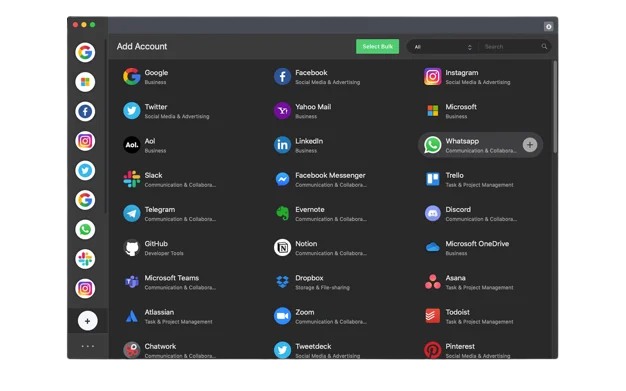The image size is (626, 391).
Task: Select the Discord service icon
Action: point(432,213)
